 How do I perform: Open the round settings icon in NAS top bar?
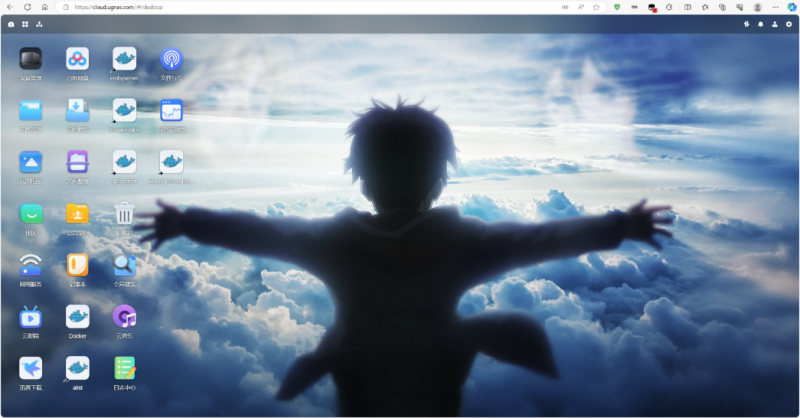[789, 24]
